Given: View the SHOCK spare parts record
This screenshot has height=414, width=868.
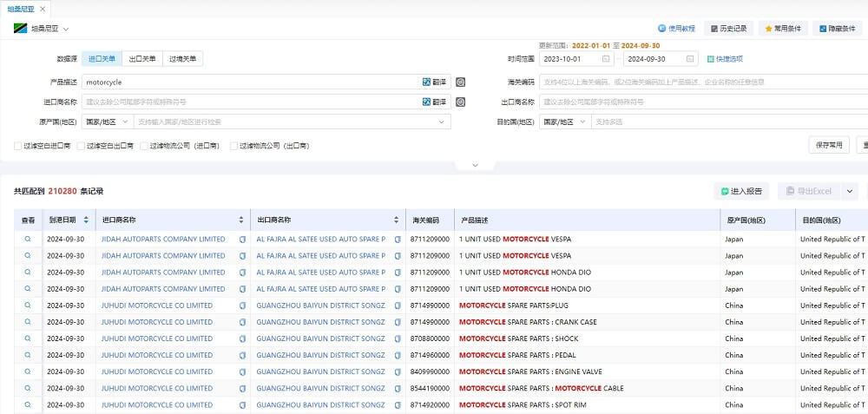Looking at the screenshot, I should (x=28, y=338).
